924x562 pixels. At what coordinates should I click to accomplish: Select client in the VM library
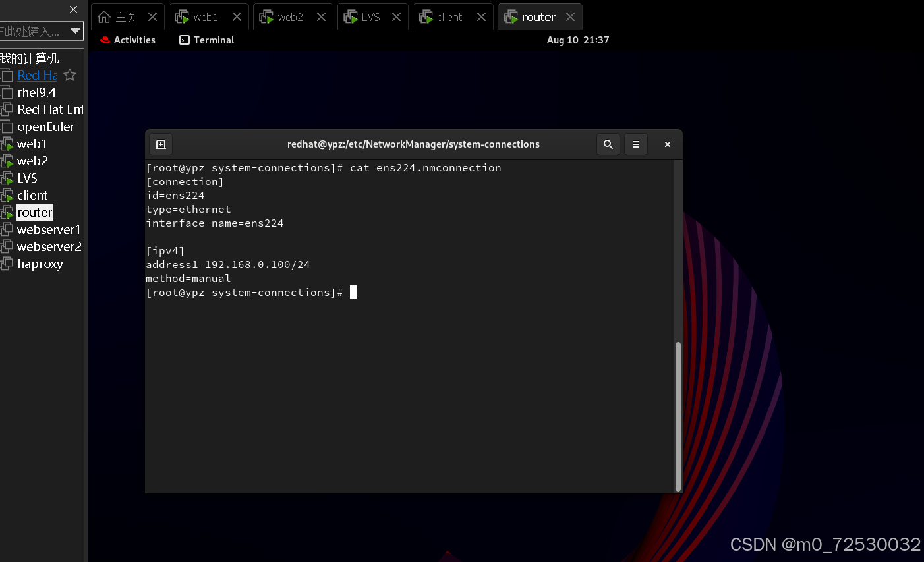32,195
